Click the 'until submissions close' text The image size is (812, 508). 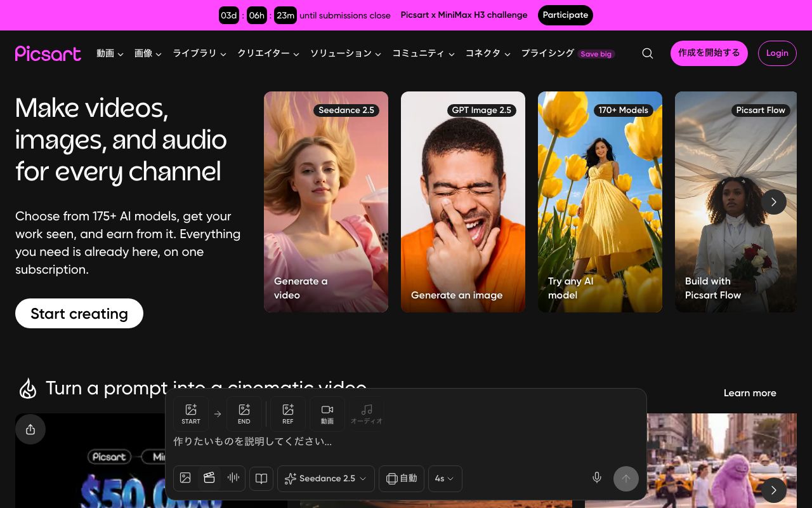click(345, 15)
